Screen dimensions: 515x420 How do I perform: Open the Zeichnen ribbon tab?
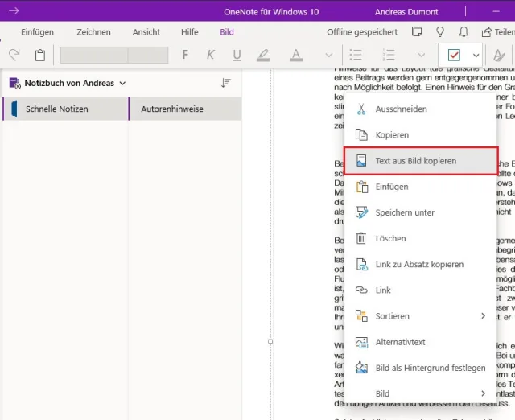(x=93, y=32)
